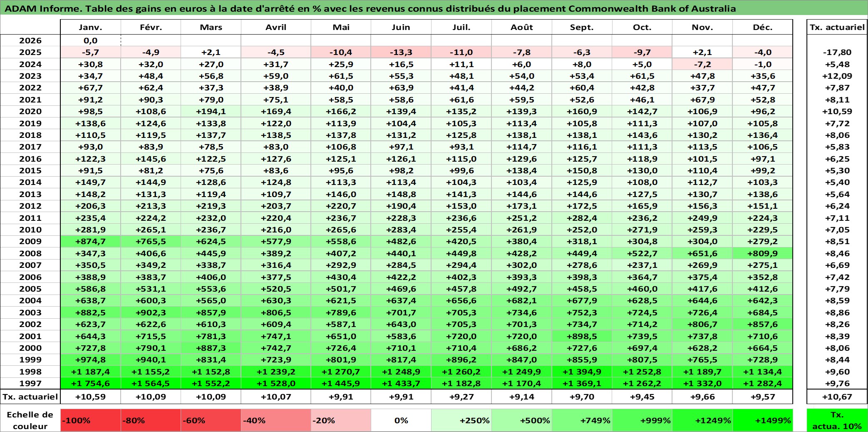The height and width of the screenshot is (432, 868).
Task: Select the year 2003 row label
Action: 30,312
